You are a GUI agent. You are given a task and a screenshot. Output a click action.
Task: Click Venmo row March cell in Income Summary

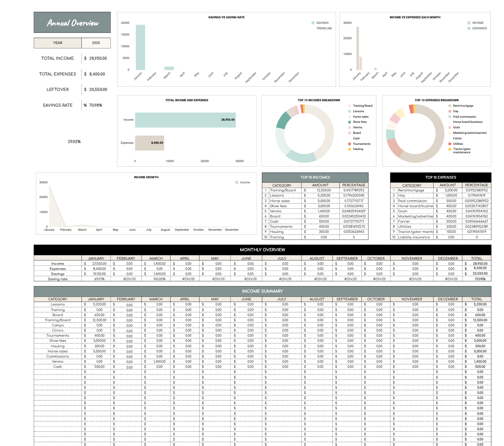coord(156,362)
